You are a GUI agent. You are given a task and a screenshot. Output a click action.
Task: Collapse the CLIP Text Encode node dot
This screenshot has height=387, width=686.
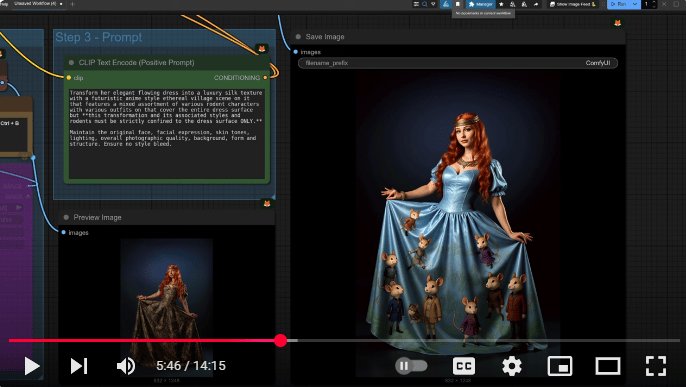tap(71, 63)
